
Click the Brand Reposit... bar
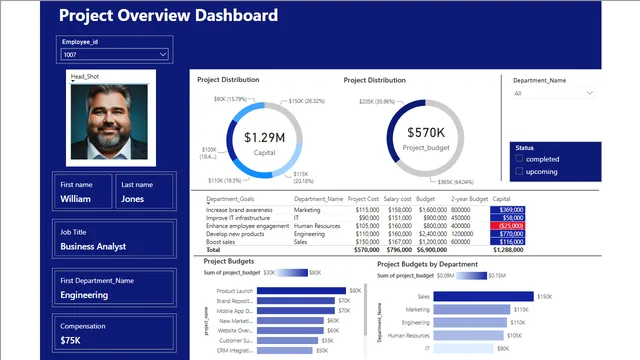(x=296, y=300)
